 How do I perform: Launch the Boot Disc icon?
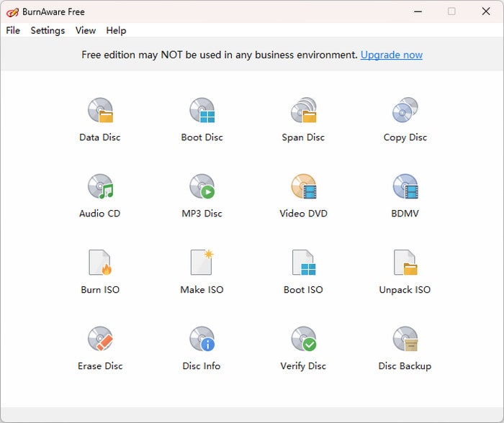[x=202, y=112]
